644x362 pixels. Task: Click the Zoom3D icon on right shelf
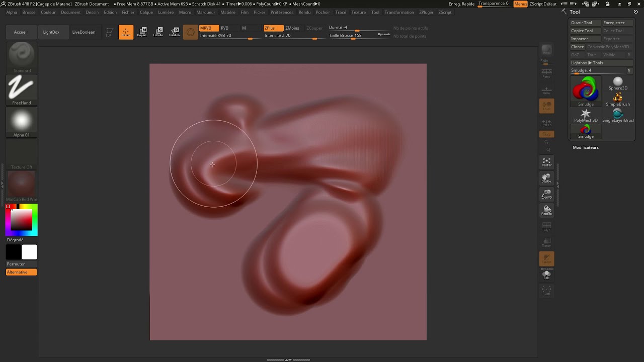pos(546,194)
